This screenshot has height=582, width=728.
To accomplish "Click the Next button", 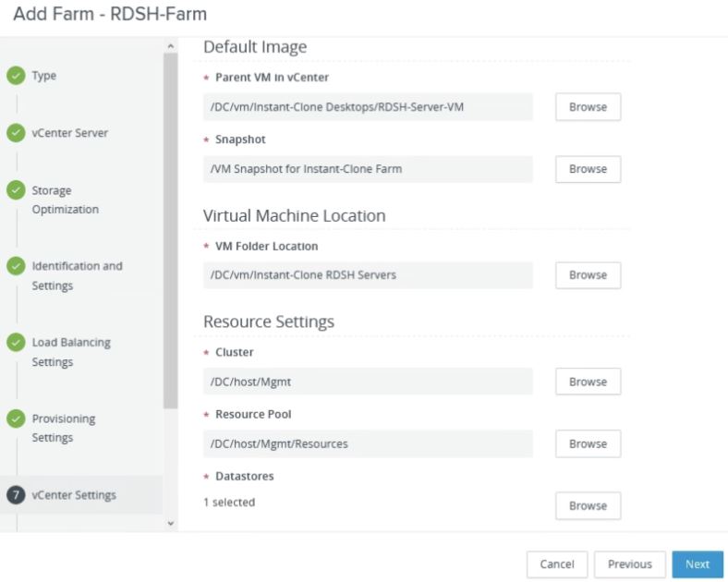I will [697, 564].
